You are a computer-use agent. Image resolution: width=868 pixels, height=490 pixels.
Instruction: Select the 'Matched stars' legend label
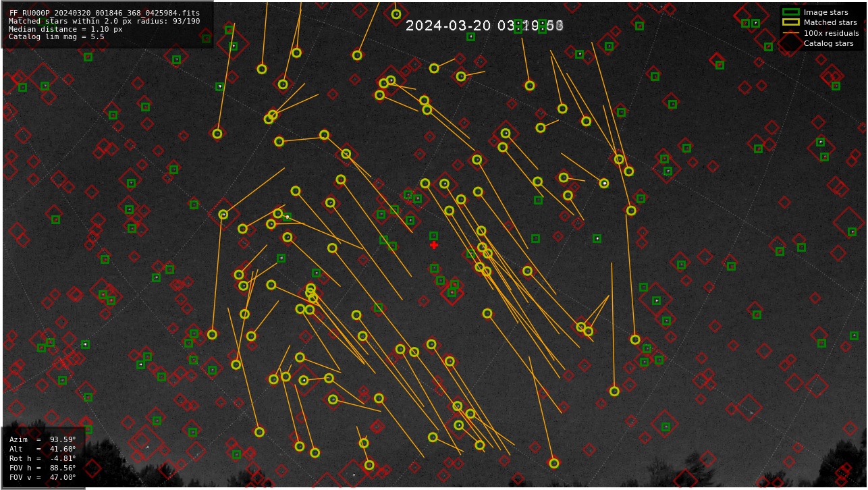click(830, 22)
